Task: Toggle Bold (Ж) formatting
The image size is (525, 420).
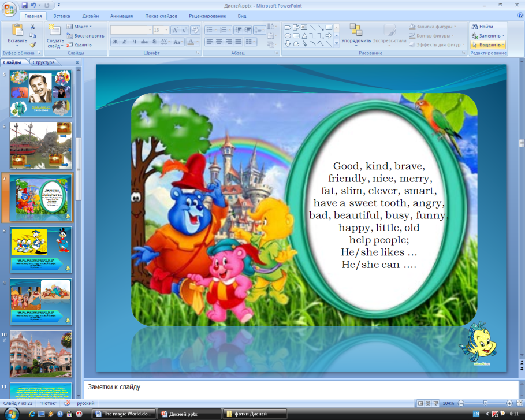Action: pyautogui.click(x=115, y=42)
